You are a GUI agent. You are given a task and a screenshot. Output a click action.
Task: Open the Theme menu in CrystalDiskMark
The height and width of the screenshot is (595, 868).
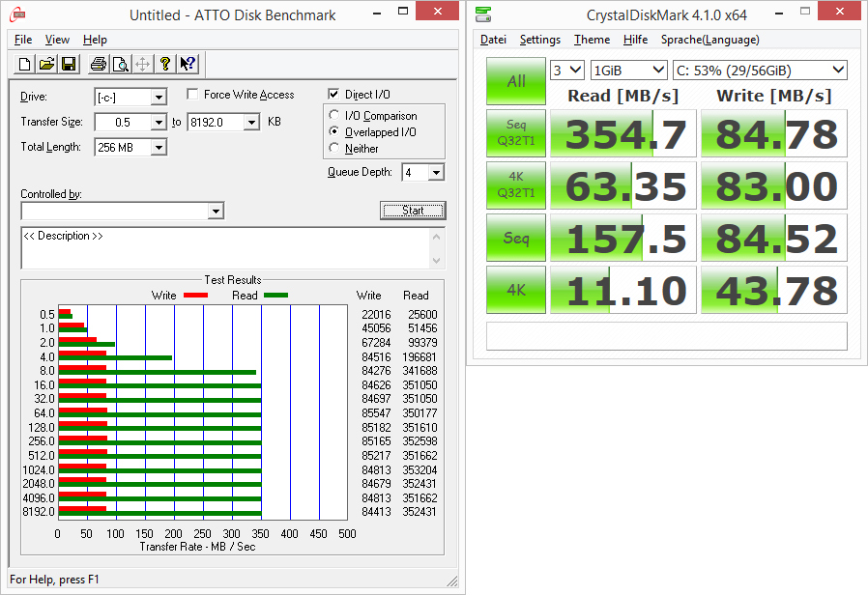click(x=592, y=40)
